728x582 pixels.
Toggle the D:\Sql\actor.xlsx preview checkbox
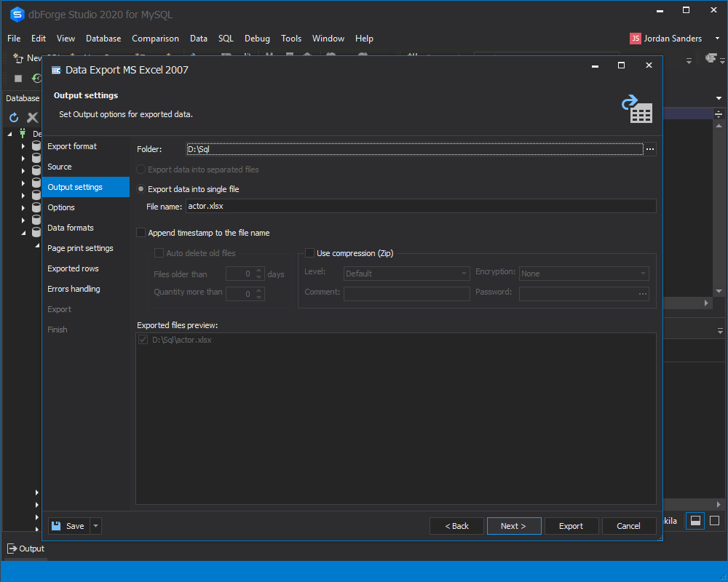pos(143,340)
